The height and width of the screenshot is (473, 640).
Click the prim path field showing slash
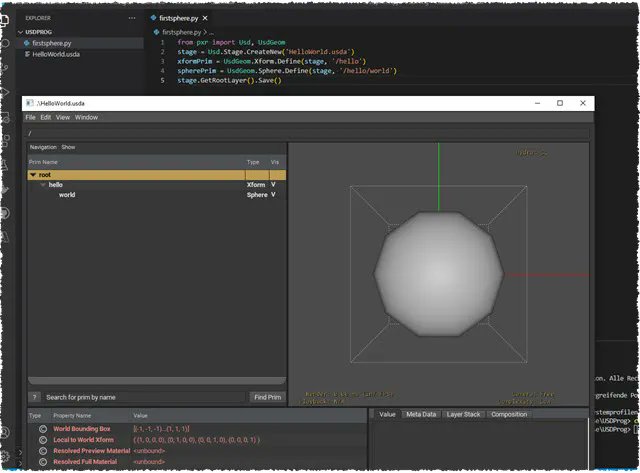point(308,133)
